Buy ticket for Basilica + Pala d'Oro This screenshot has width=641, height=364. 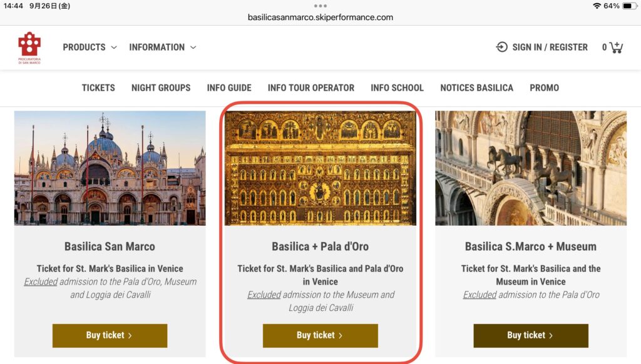[320, 335]
